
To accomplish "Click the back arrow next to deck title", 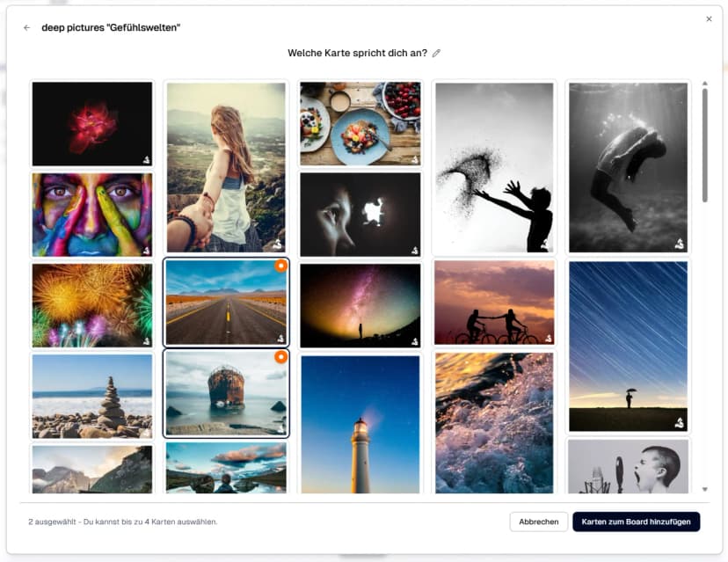I will 26,28.
